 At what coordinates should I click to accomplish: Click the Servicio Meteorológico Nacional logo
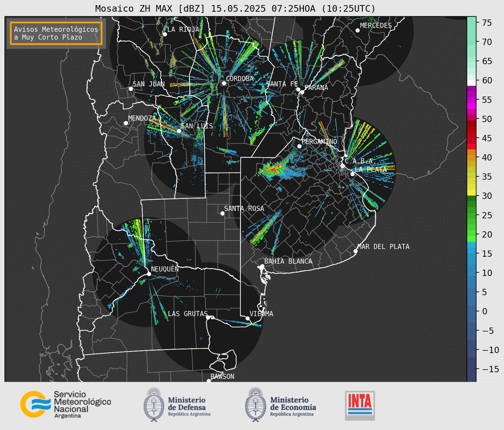[65, 404]
